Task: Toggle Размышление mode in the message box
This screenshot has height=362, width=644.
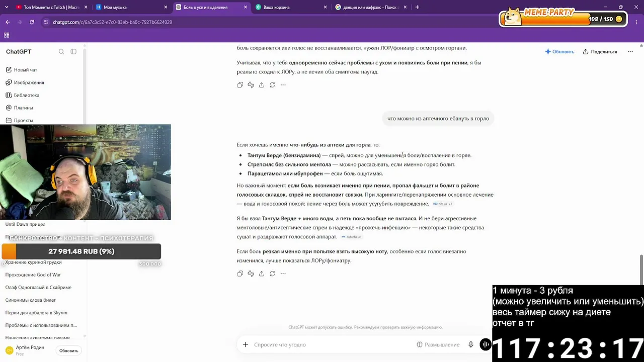Action: tap(438, 344)
